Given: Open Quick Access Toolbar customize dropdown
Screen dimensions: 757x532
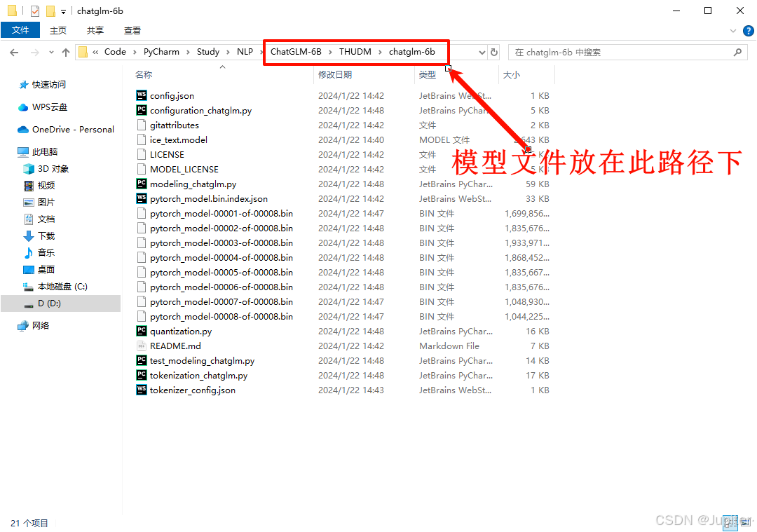Looking at the screenshot, I should click(63, 11).
